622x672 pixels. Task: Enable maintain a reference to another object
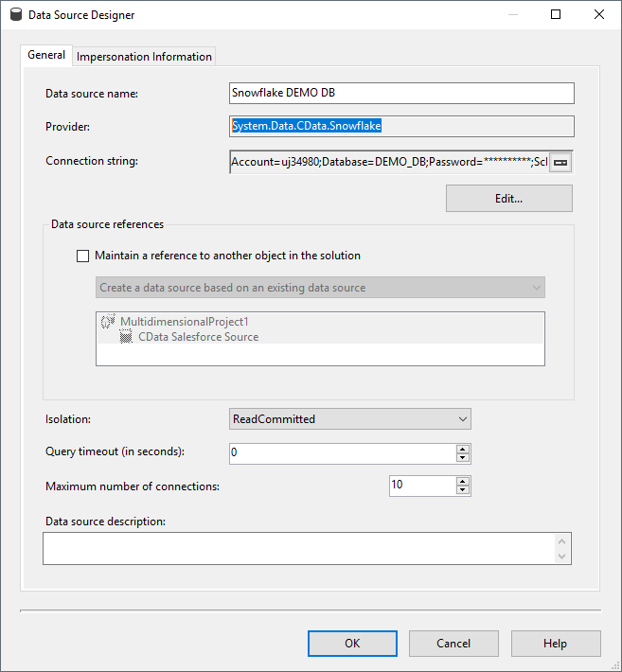point(83,256)
